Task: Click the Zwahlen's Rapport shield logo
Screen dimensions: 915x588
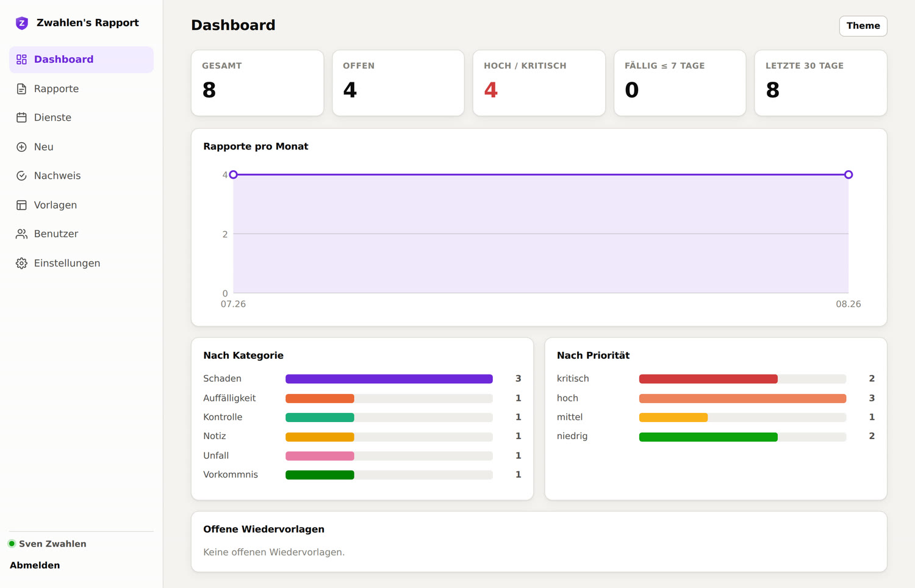Action: pos(22,23)
